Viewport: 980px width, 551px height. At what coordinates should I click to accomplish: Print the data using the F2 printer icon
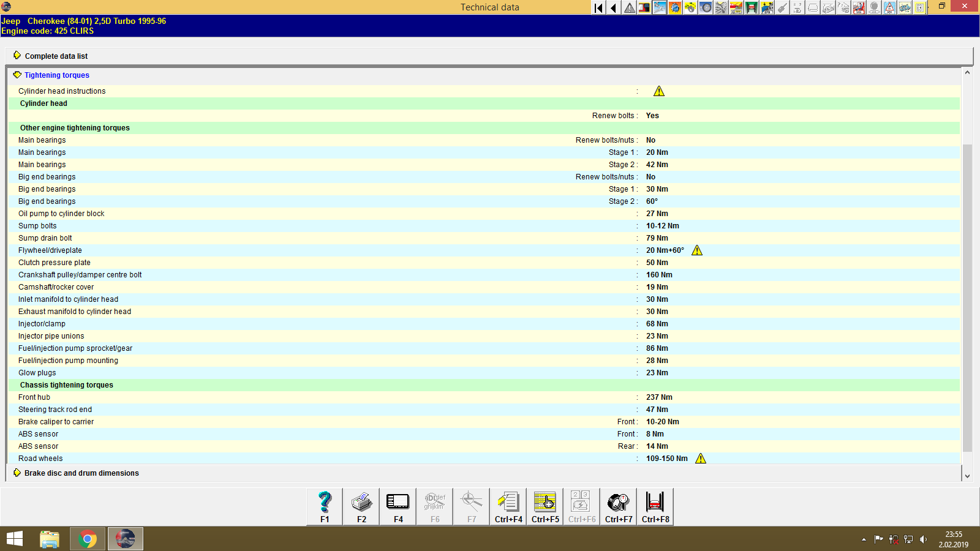point(361,502)
